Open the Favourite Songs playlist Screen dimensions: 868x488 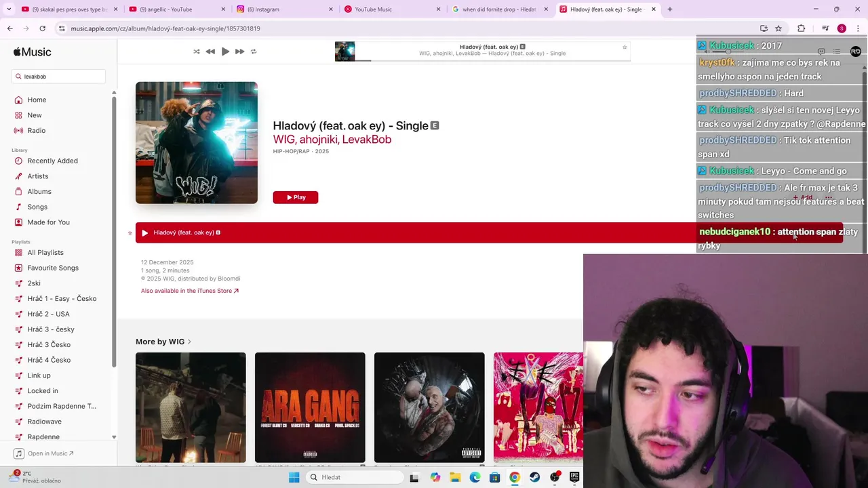pyautogui.click(x=52, y=268)
